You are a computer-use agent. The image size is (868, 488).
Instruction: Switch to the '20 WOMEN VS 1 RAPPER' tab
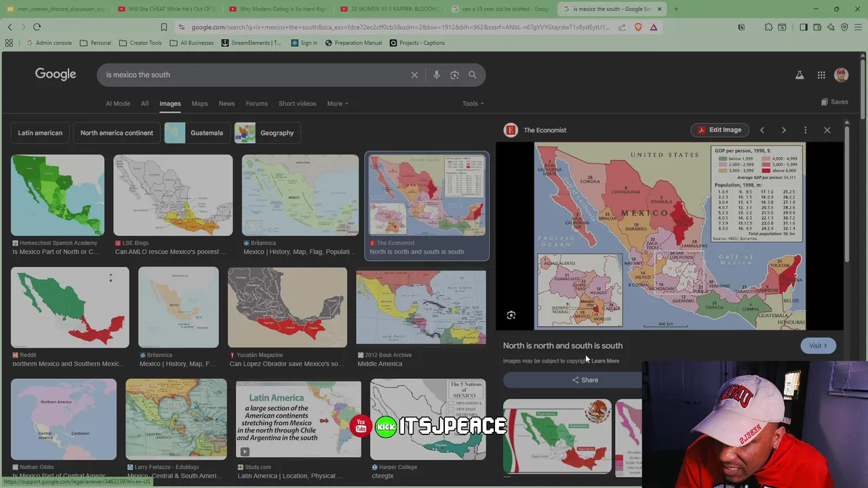[x=390, y=9]
